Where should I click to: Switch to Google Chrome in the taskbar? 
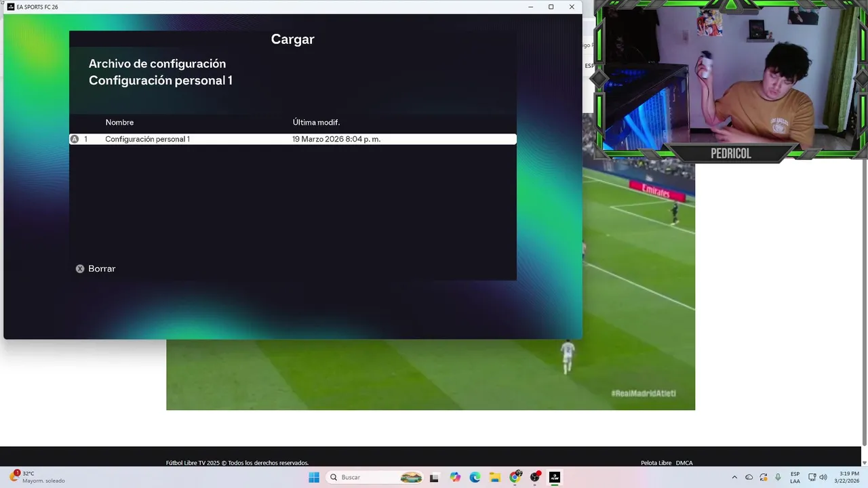point(515,477)
